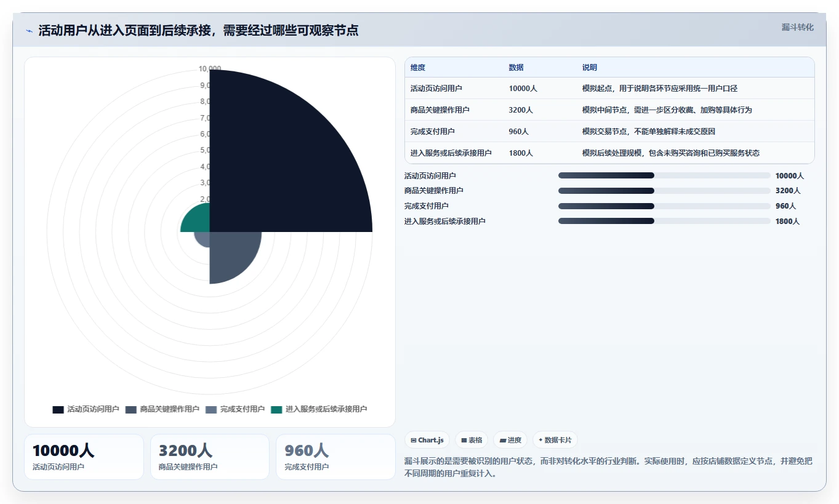Click the lightning icon beside the page title

[x=29, y=31]
